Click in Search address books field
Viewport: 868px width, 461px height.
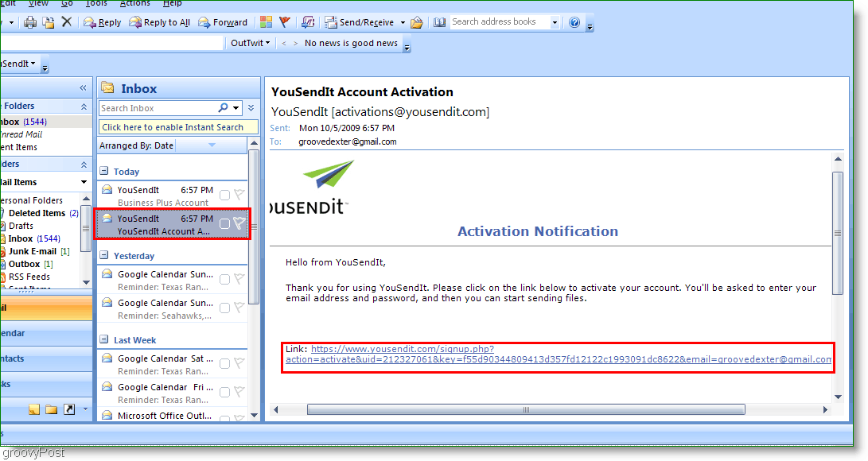[500, 22]
